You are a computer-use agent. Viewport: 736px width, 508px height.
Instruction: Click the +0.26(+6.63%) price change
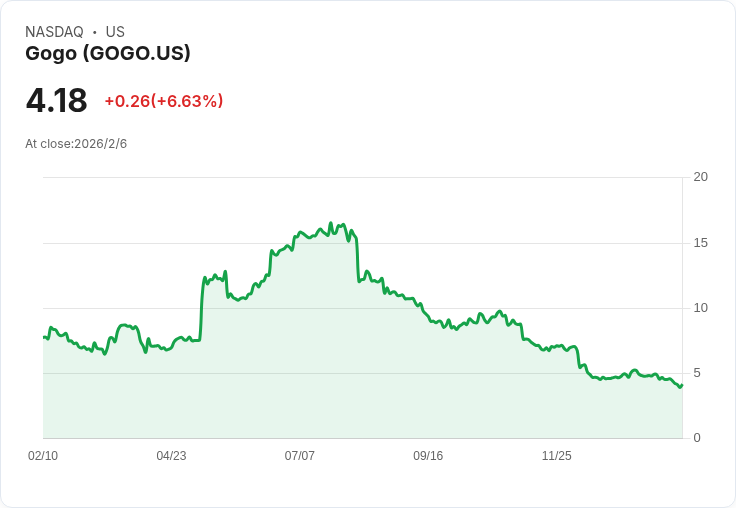tap(164, 101)
